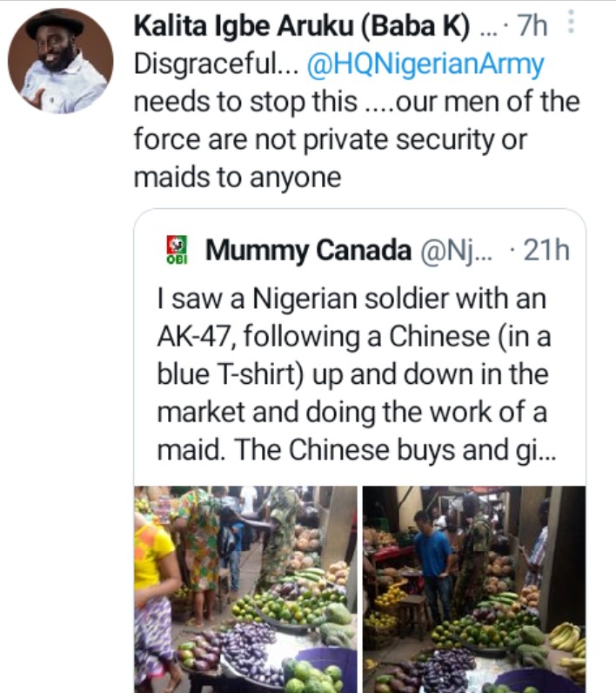
Task: Click the 7h timestamp on the tweet
Action: coord(532,27)
